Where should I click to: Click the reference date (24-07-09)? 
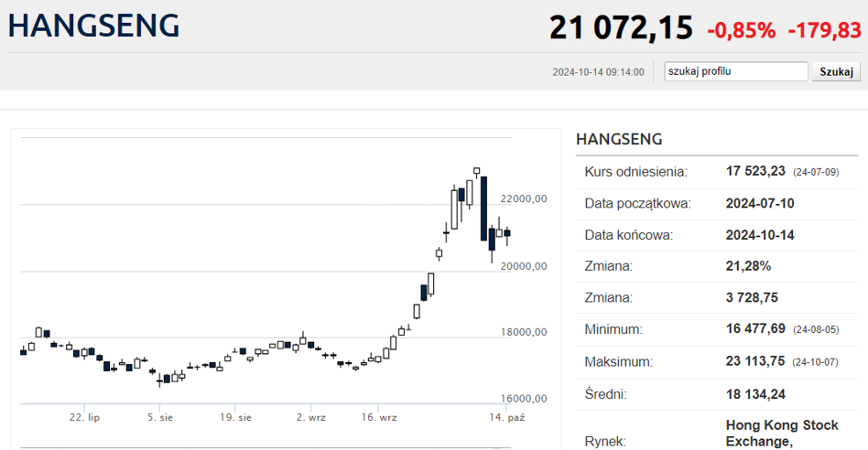816,173
